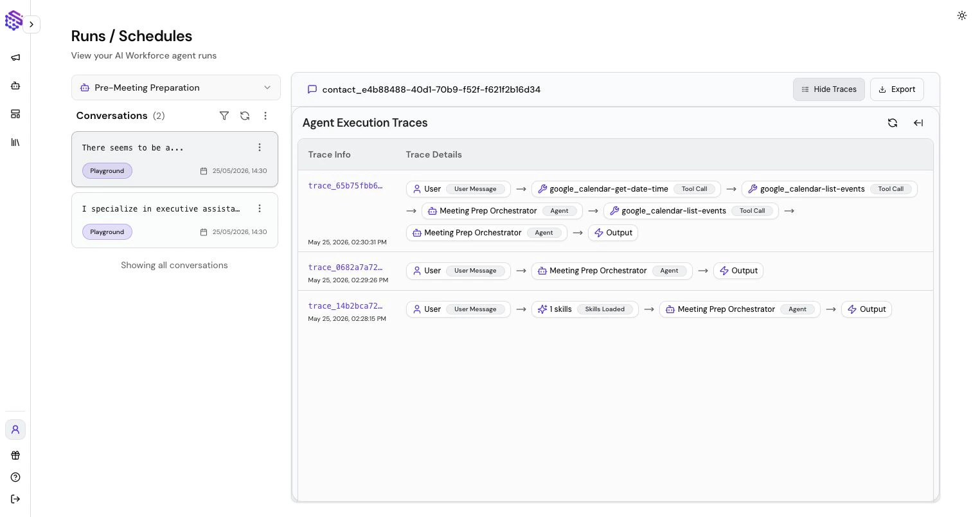Click google_calendar-list-events step on second row
This screenshot has height=517, width=980.
coord(691,211)
